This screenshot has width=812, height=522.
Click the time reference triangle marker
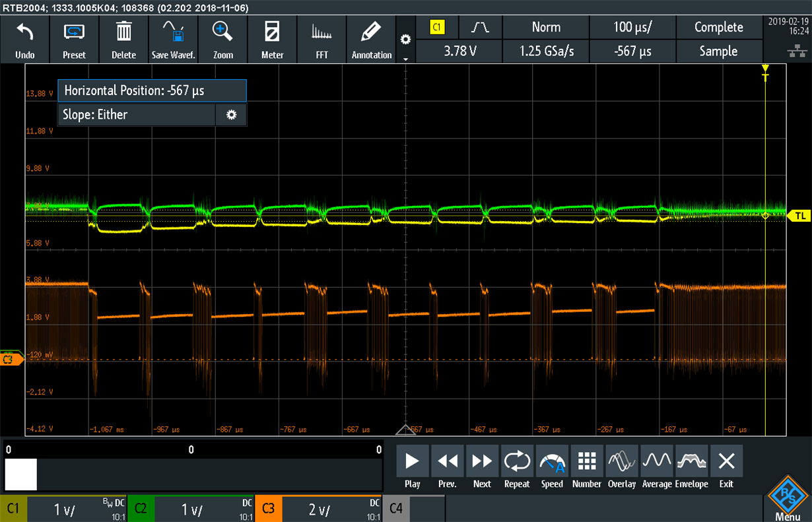tap(405, 430)
